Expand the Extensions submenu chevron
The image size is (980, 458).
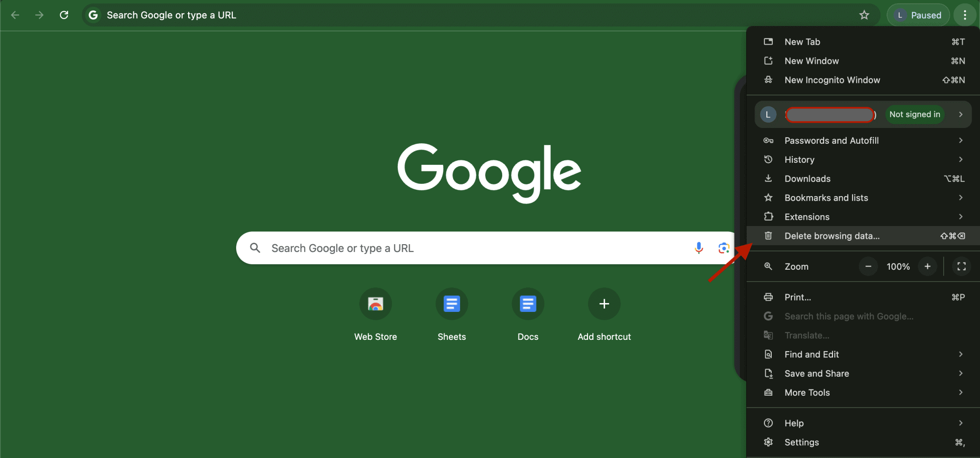point(960,217)
